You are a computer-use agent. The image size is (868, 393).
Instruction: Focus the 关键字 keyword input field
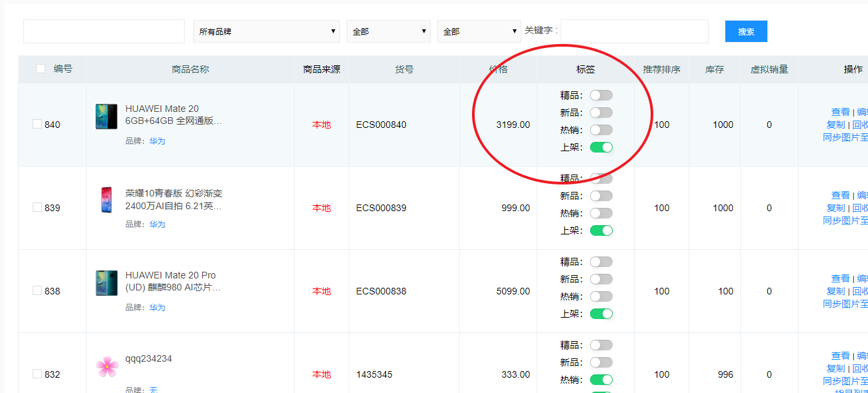(x=635, y=31)
